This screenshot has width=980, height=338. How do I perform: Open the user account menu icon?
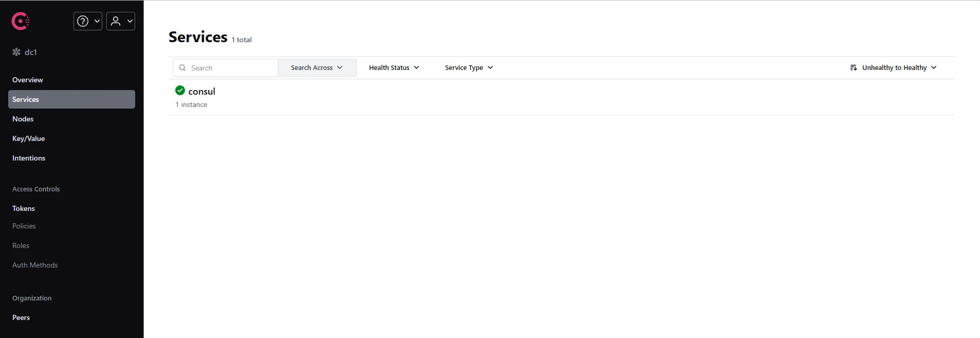click(116, 21)
